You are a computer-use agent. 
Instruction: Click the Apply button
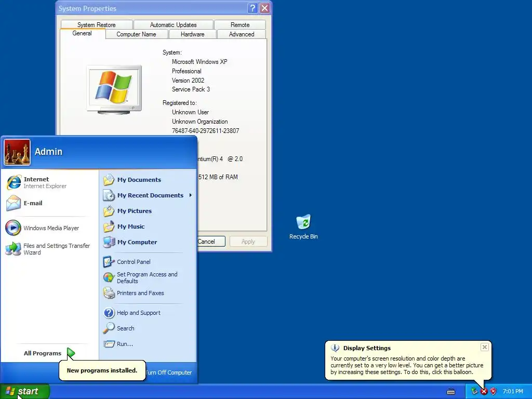tap(248, 242)
